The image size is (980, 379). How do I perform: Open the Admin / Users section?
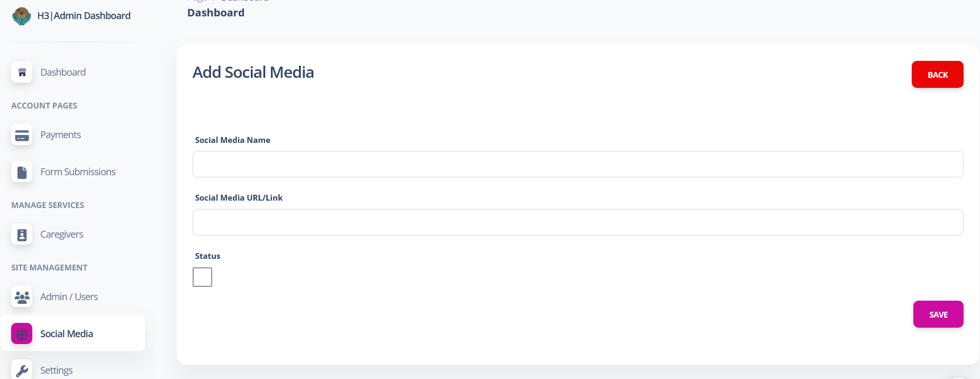pyautogui.click(x=69, y=297)
